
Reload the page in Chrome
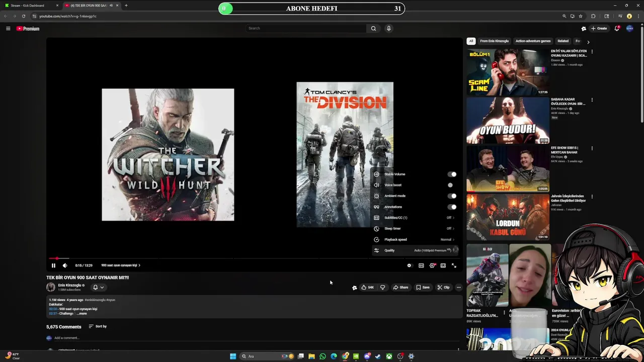pyautogui.click(x=23, y=16)
